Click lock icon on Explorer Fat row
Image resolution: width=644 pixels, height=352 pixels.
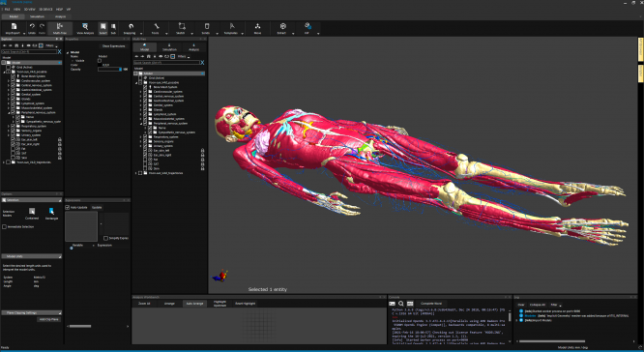[x=60, y=148]
